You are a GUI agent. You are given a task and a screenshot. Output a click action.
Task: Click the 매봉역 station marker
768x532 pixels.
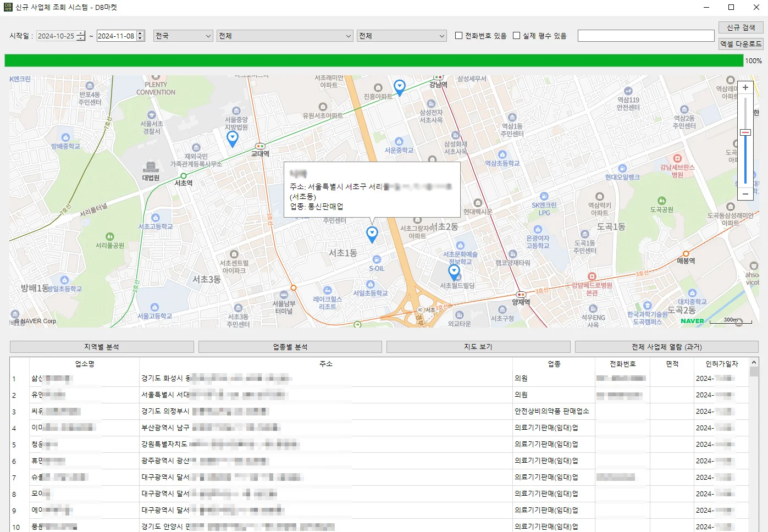click(x=686, y=254)
